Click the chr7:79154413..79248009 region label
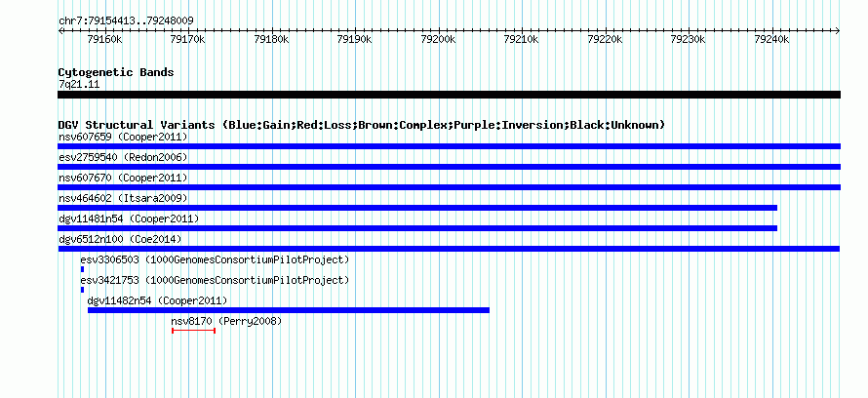 (126, 21)
